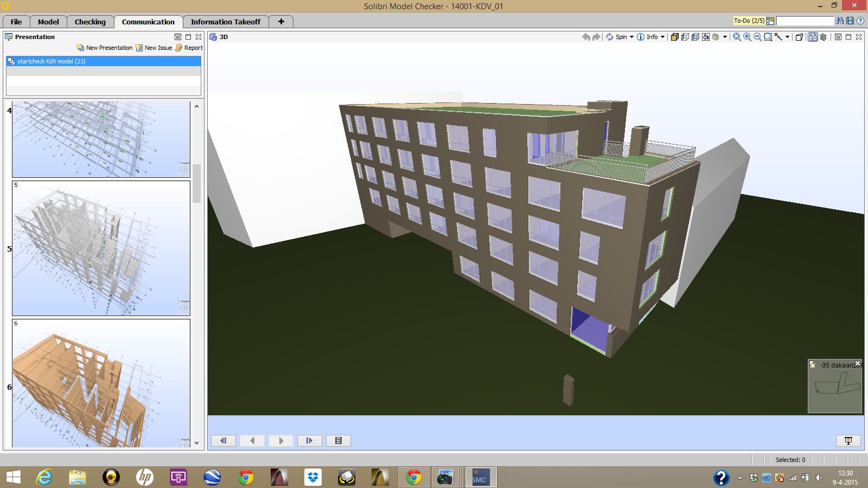The height and width of the screenshot is (488, 868).
Task: Select the zoom window rectangle tool
Action: [768, 37]
